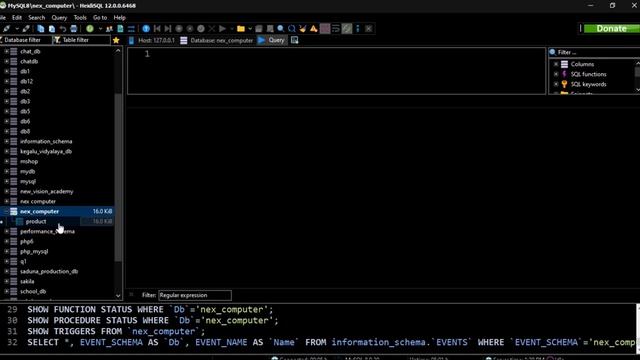The height and width of the screenshot is (360, 640).
Task: Toggle the word wrap toolbar icon
Action: coord(336,29)
